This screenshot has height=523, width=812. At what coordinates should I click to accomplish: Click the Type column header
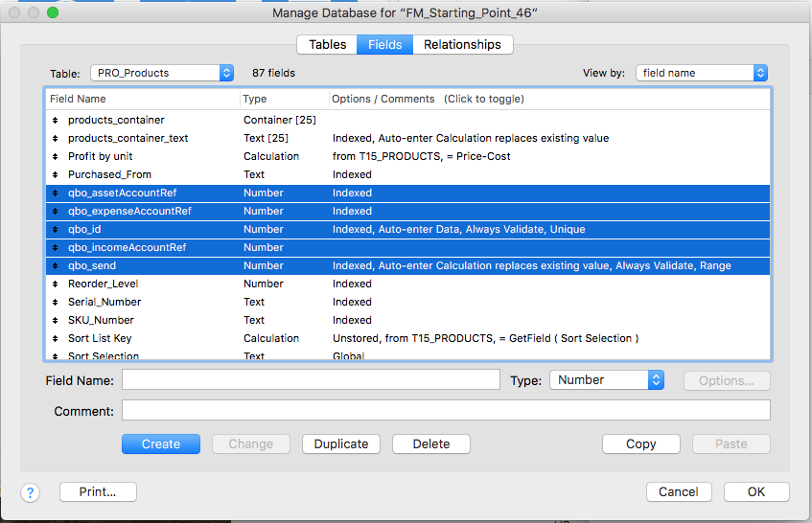(285, 99)
